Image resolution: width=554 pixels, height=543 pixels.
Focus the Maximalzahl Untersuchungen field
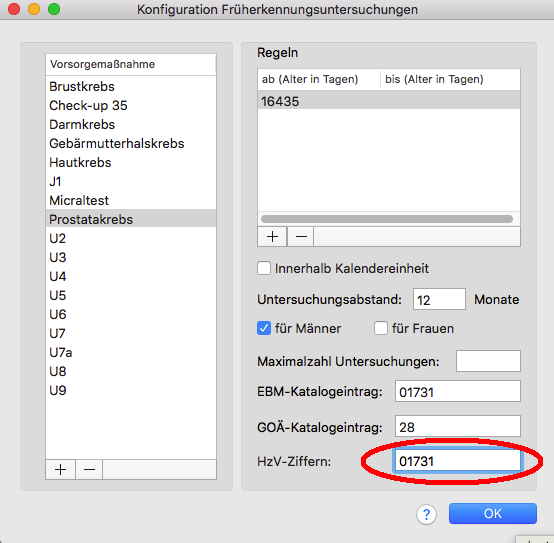coord(488,361)
